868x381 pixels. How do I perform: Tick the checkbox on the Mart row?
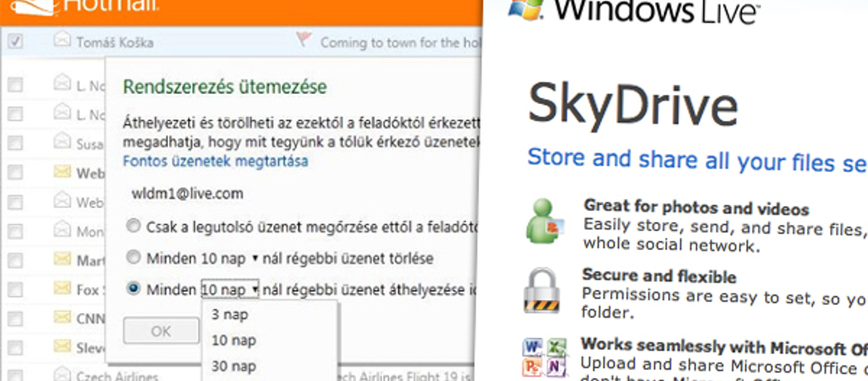click(15, 260)
